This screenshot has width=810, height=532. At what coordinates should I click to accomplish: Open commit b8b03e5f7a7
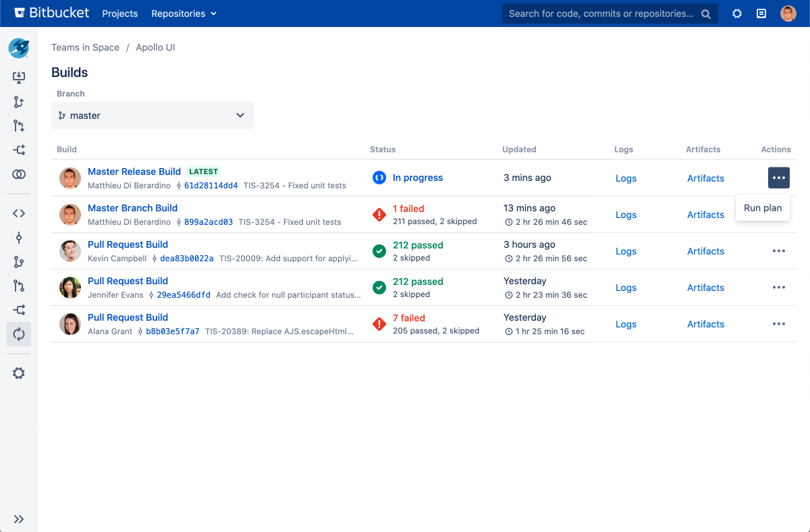pyautogui.click(x=173, y=331)
